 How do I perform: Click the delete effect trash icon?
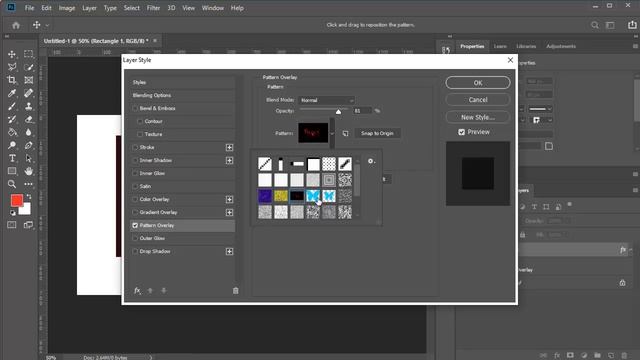click(236, 291)
